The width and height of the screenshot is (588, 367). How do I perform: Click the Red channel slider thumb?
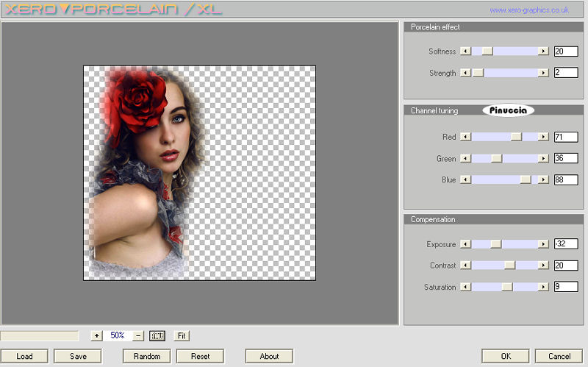pyautogui.click(x=517, y=137)
